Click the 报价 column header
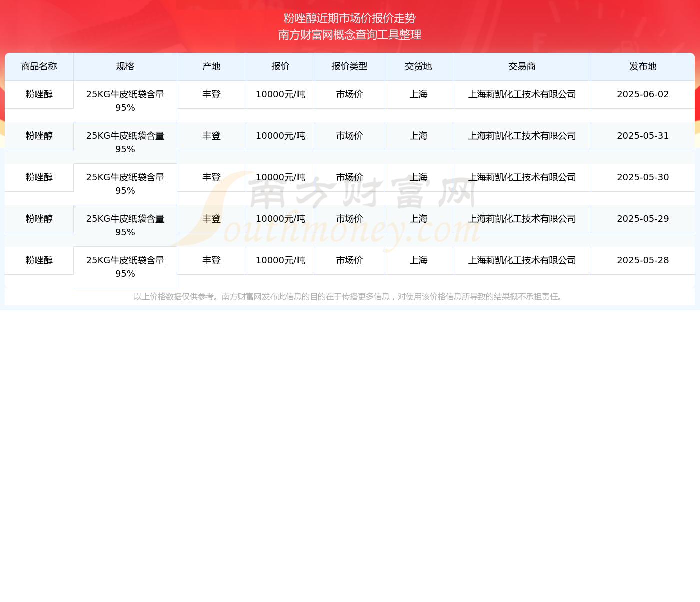Screen dimensions: 700x602 pos(281,67)
